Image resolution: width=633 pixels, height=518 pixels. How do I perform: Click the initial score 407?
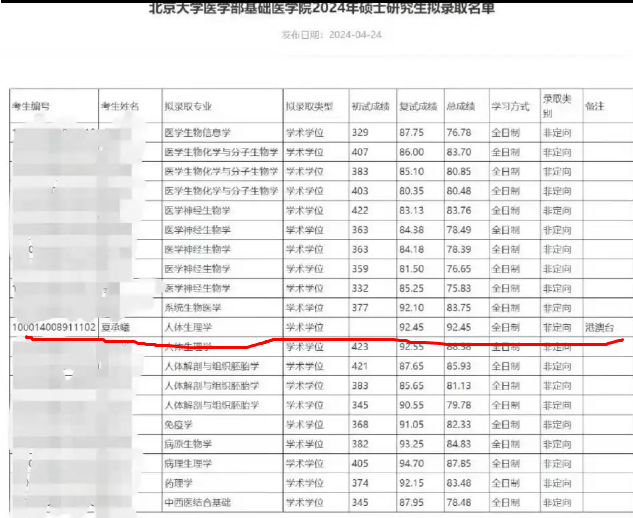tap(360, 152)
